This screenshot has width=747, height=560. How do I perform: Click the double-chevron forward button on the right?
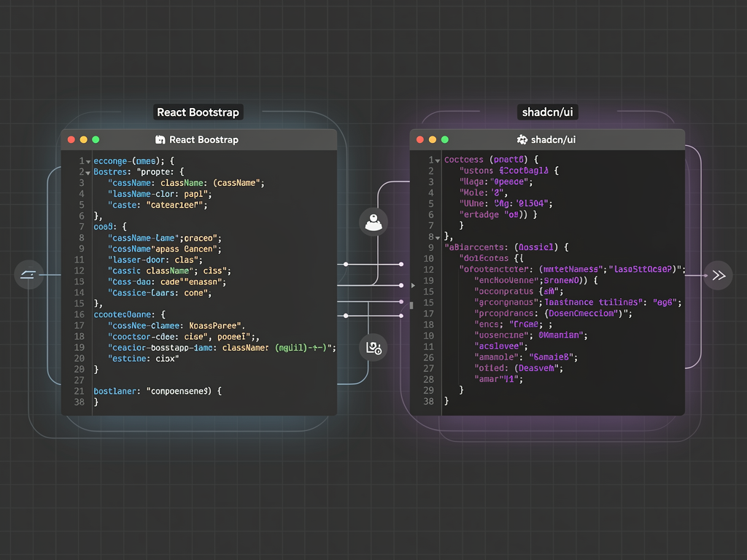click(x=718, y=275)
